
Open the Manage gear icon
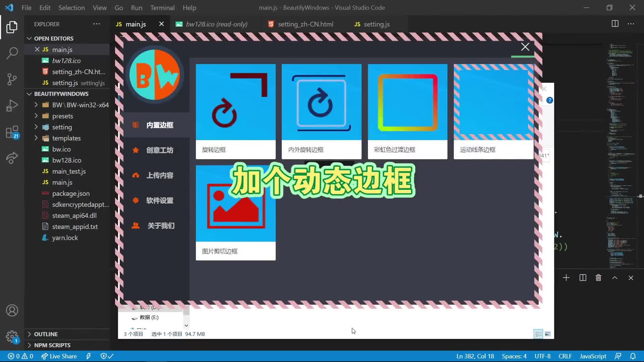coord(12,336)
